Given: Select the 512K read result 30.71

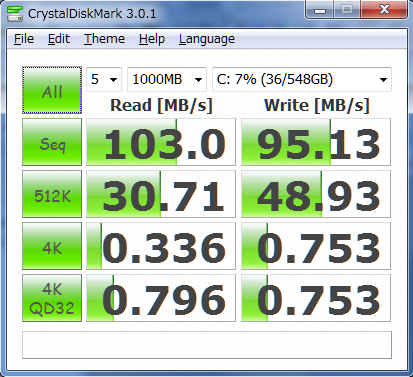Looking at the screenshot, I should tap(161, 194).
